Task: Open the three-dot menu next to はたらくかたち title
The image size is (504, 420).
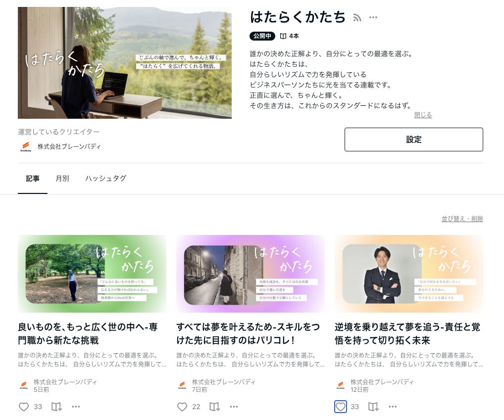Action: [373, 17]
